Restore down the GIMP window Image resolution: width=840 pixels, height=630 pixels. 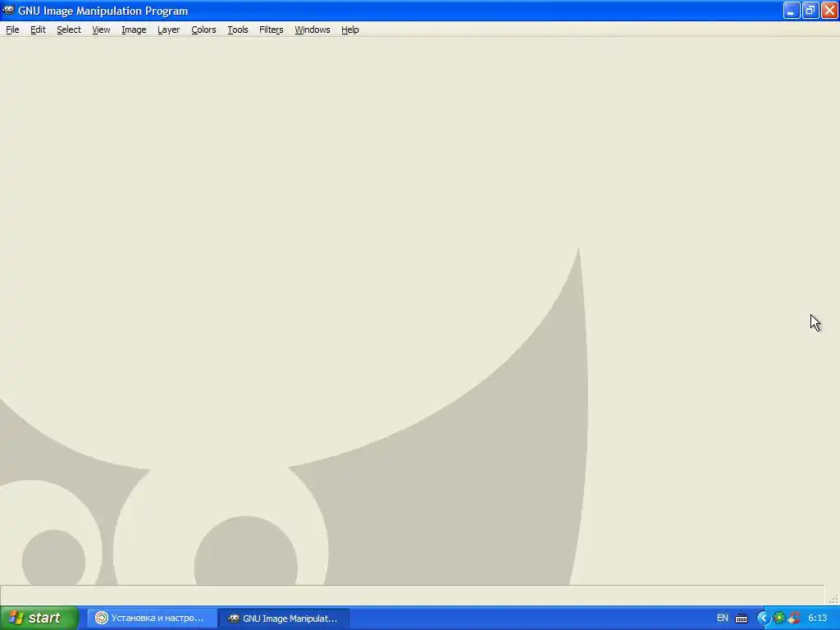click(810, 11)
